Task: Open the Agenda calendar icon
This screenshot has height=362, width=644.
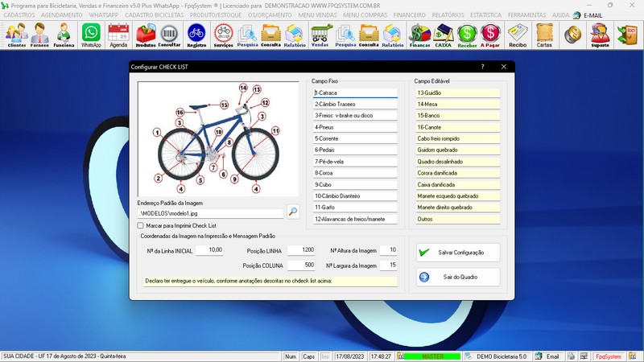Action: click(118, 34)
